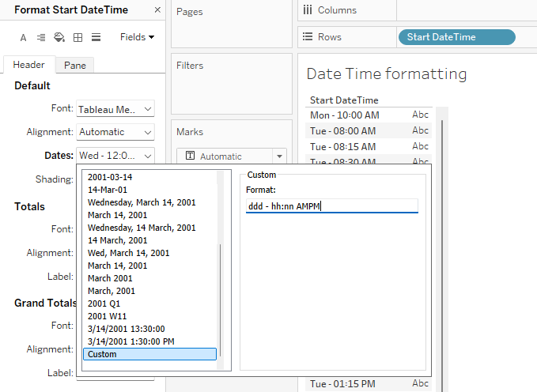Image resolution: width=537 pixels, height=392 pixels.
Task: Click the custom Format text field
Action: pyautogui.click(x=331, y=206)
